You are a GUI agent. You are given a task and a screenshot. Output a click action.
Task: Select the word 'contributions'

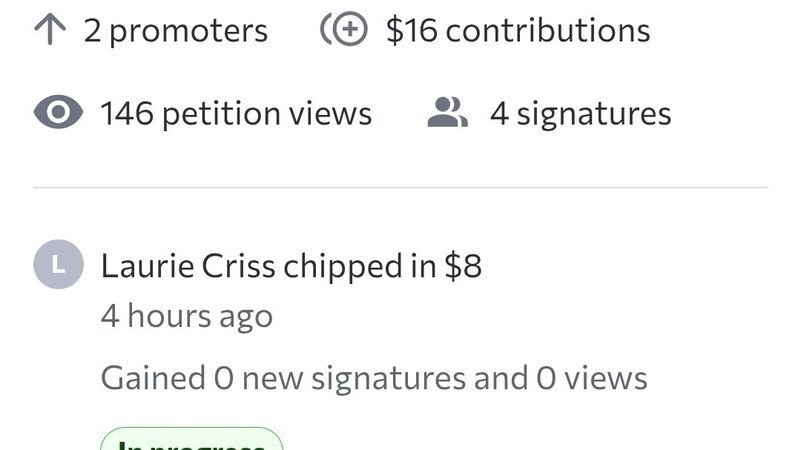pos(548,30)
